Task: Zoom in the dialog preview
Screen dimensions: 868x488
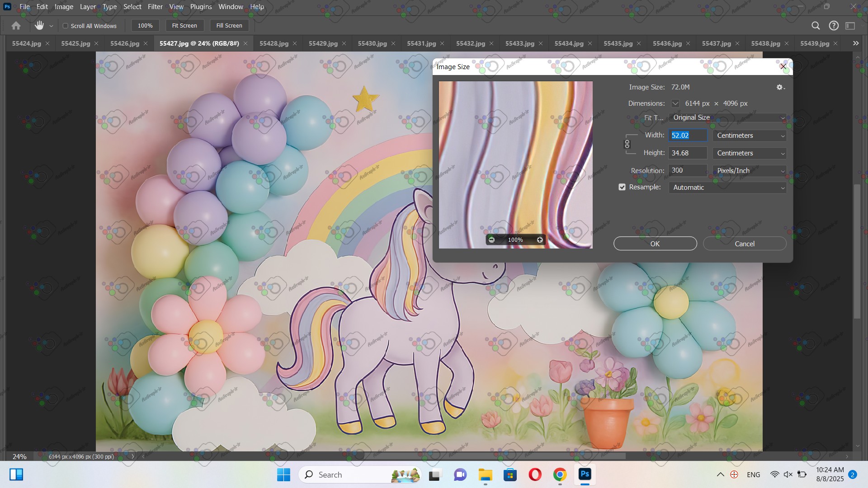Action: [540, 240]
